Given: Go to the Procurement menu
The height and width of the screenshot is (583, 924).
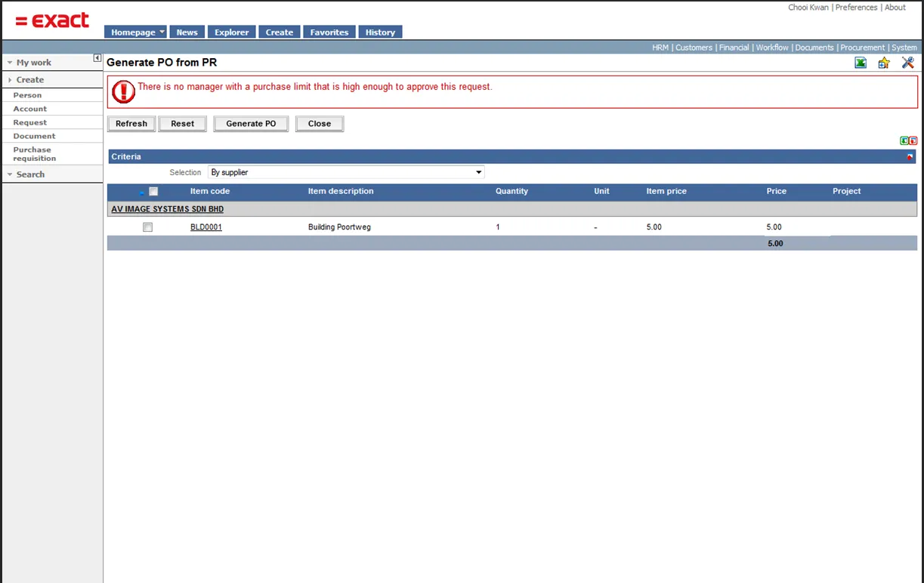Looking at the screenshot, I should pos(862,48).
